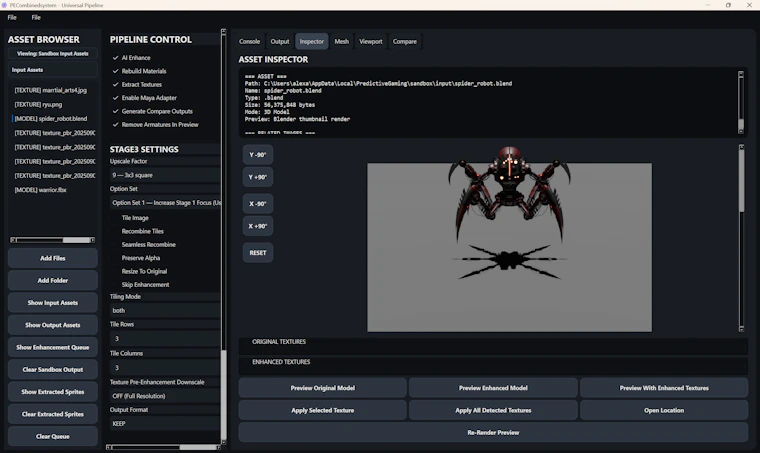Select the marrtial_arts4.jpg texture
The width and height of the screenshot is (760, 453).
point(52,90)
